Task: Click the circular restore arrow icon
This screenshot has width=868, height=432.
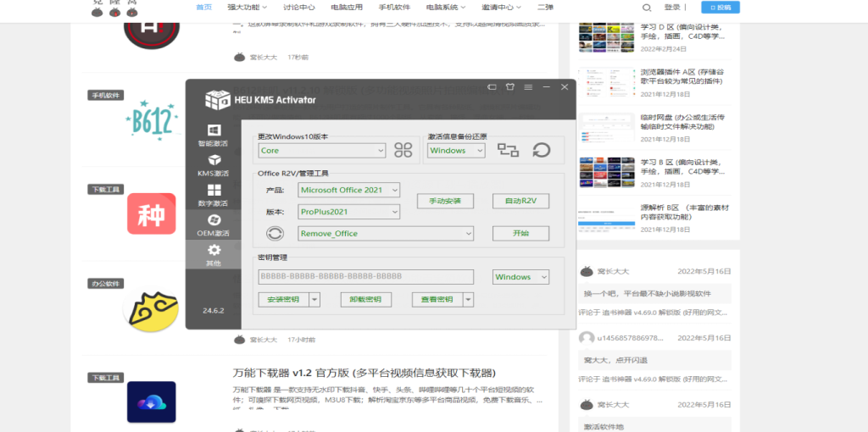Action: coord(542,150)
